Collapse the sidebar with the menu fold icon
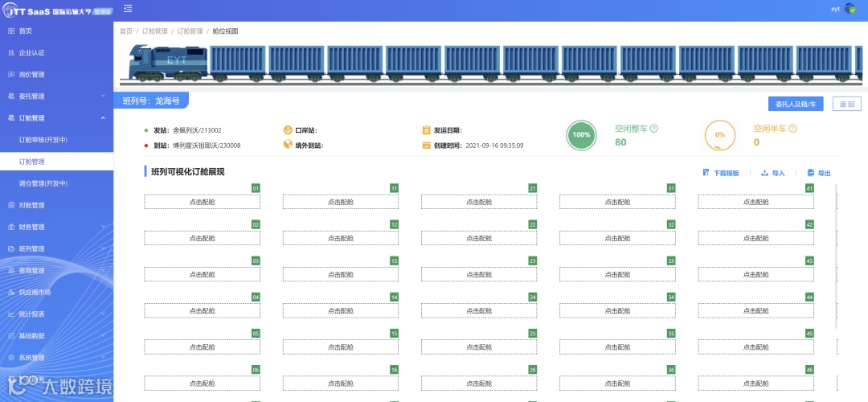868x402 pixels. [128, 8]
